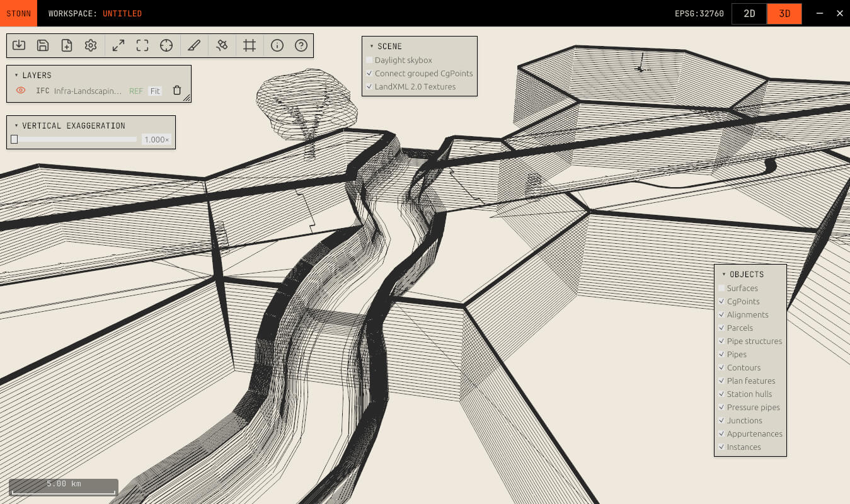Enable the Surfaces objects checkbox

pyautogui.click(x=721, y=288)
